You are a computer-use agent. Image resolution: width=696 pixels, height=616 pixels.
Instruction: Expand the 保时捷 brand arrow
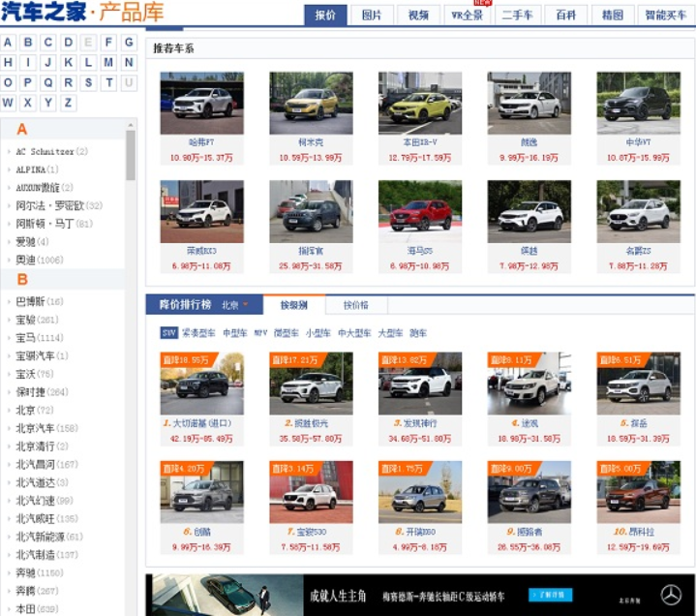(x=9, y=392)
